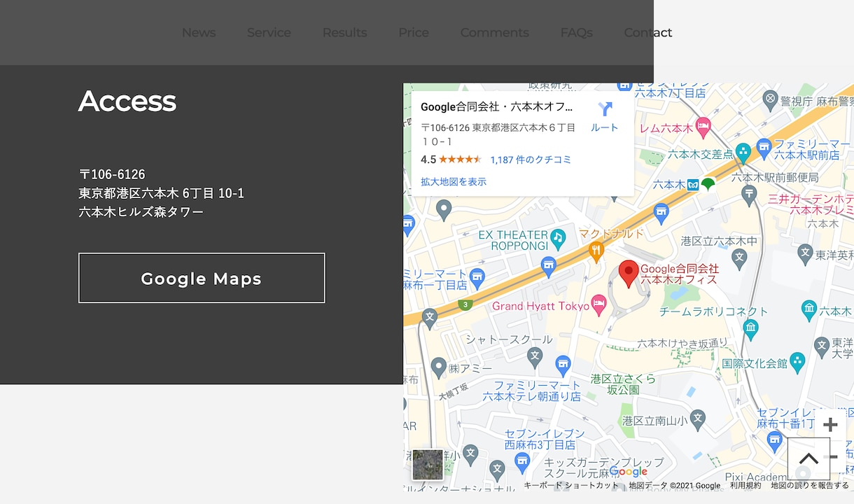Select Price in the navigation
The image size is (854, 504).
coord(414,33)
